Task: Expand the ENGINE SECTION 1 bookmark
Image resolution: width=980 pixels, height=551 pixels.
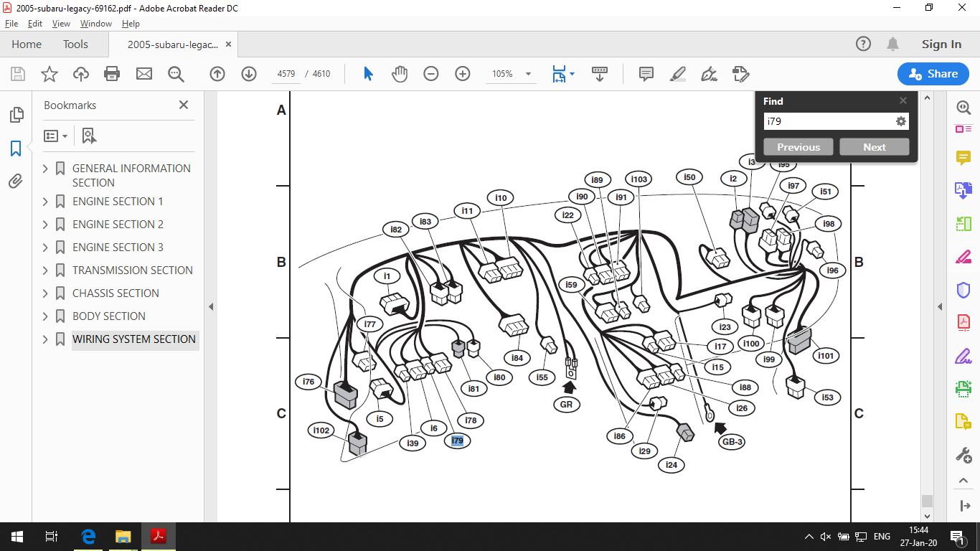Action: (45, 202)
